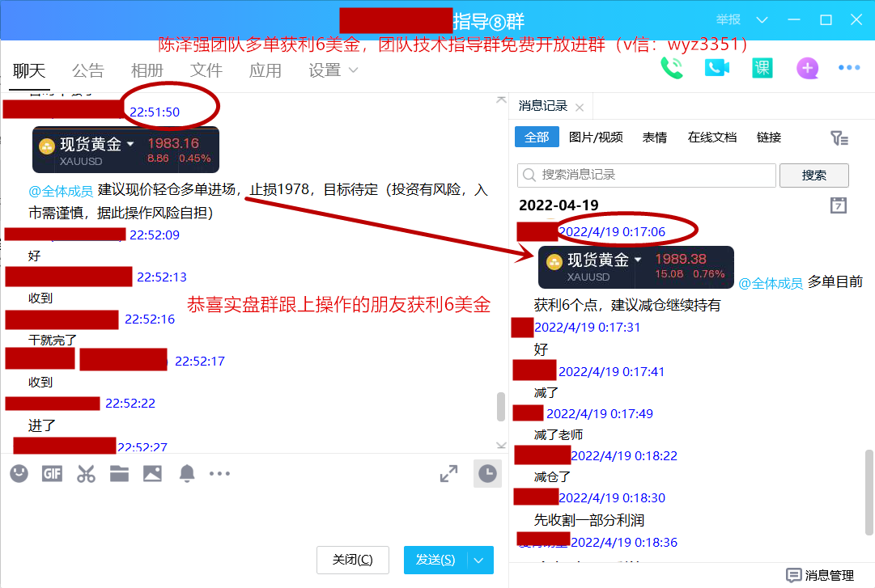Open the calendar date picker icon
This screenshot has width=875, height=588.
pos(838,205)
